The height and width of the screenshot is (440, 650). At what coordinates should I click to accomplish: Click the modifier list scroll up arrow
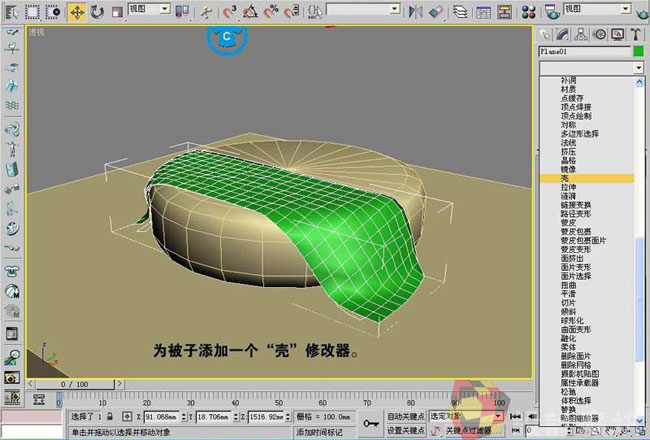click(x=639, y=82)
